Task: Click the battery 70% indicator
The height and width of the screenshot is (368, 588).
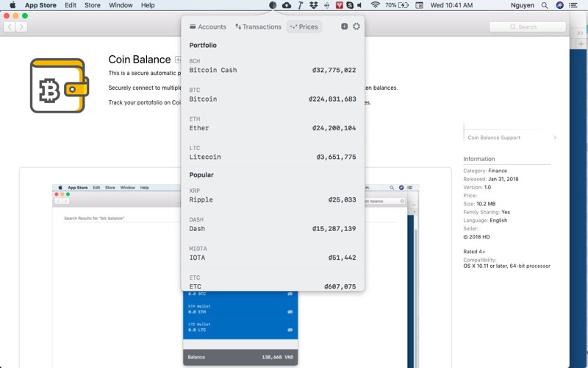Action: pos(397,5)
